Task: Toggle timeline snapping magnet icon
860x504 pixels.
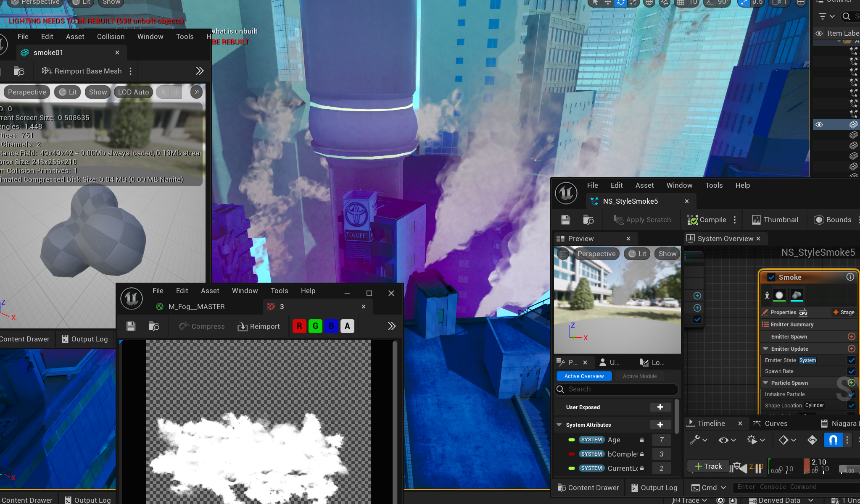Action: [x=833, y=440]
